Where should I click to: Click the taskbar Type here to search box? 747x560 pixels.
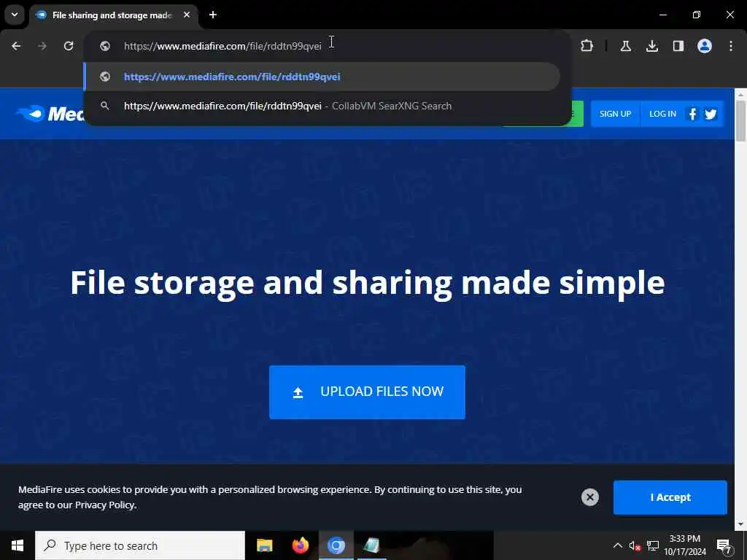pyautogui.click(x=140, y=545)
